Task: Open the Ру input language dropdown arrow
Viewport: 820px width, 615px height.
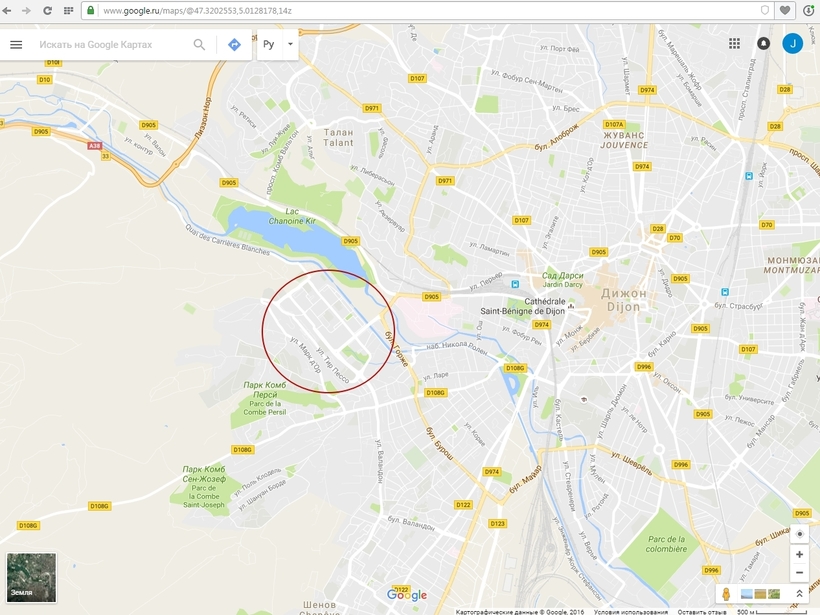Action: click(x=290, y=44)
